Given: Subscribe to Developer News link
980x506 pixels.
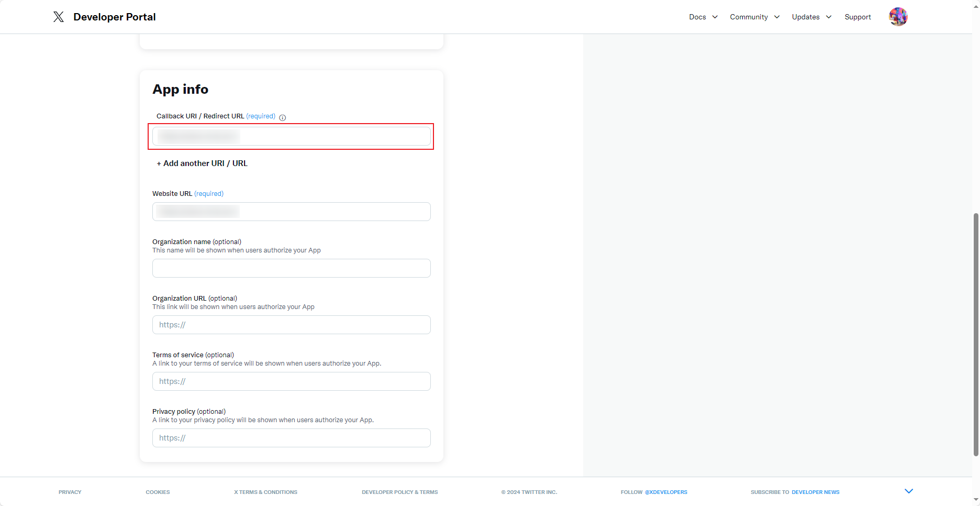Looking at the screenshot, I should (815, 492).
